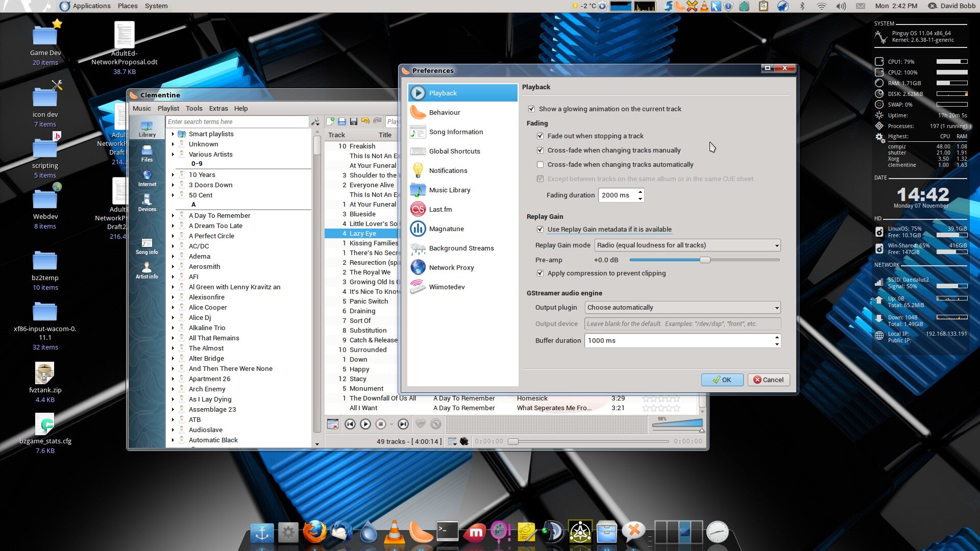
Task: Open Last.fm settings page
Action: pos(462,209)
